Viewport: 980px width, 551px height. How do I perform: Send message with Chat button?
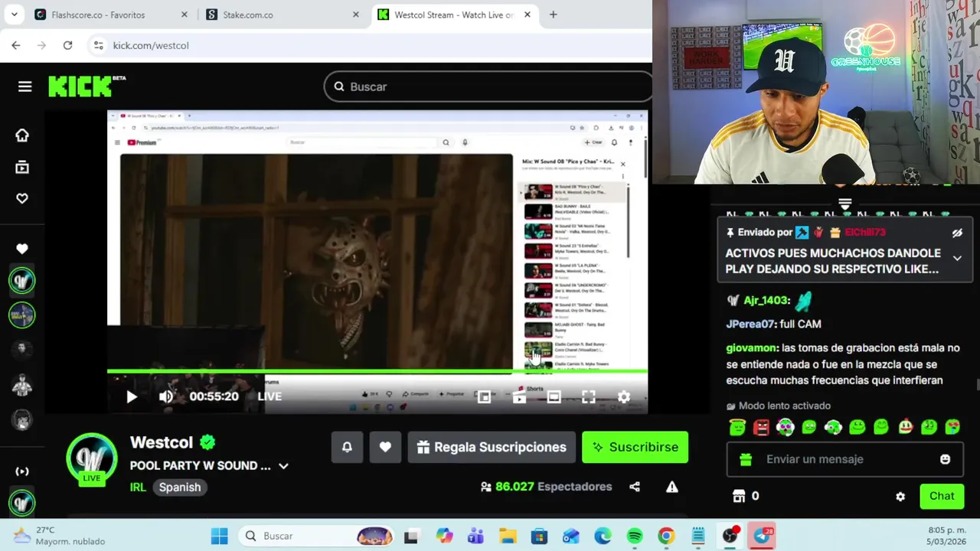942,497
